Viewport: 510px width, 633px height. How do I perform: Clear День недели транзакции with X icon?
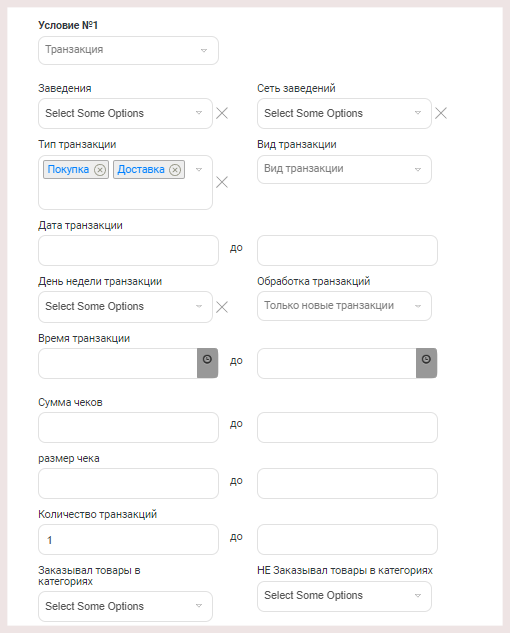222,307
